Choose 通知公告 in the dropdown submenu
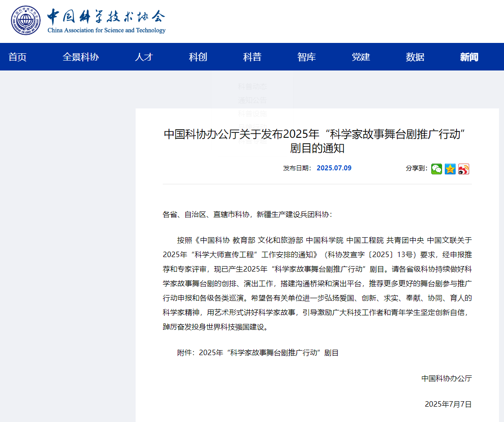This screenshot has width=504, height=422. click(252, 100)
